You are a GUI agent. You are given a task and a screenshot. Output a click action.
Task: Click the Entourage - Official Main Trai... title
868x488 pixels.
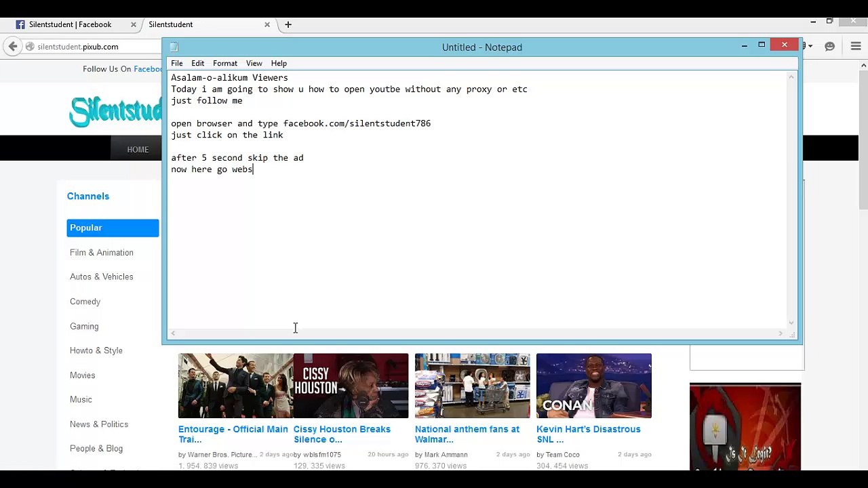tap(233, 434)
